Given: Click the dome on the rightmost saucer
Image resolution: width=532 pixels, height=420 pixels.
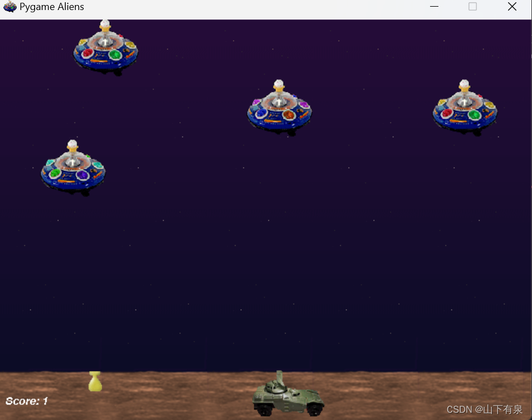Looking at the screenshot, I should click(463, 84).
